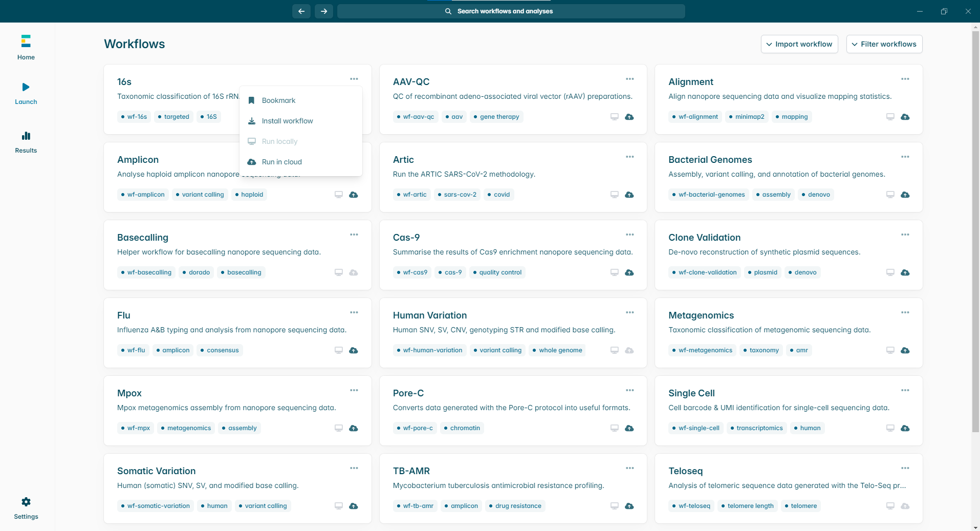
Task: Open the options menu on the Metagenomics card
Action: 905,312
